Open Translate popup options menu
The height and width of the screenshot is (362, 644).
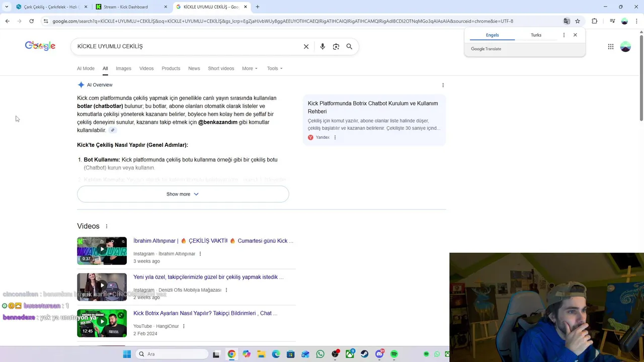click(563, 35)
